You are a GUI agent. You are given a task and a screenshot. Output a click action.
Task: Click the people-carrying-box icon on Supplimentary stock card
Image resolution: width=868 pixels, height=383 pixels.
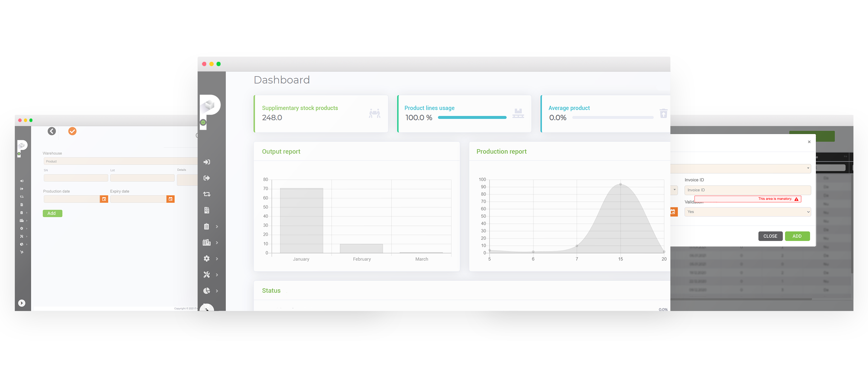[374, 114]
